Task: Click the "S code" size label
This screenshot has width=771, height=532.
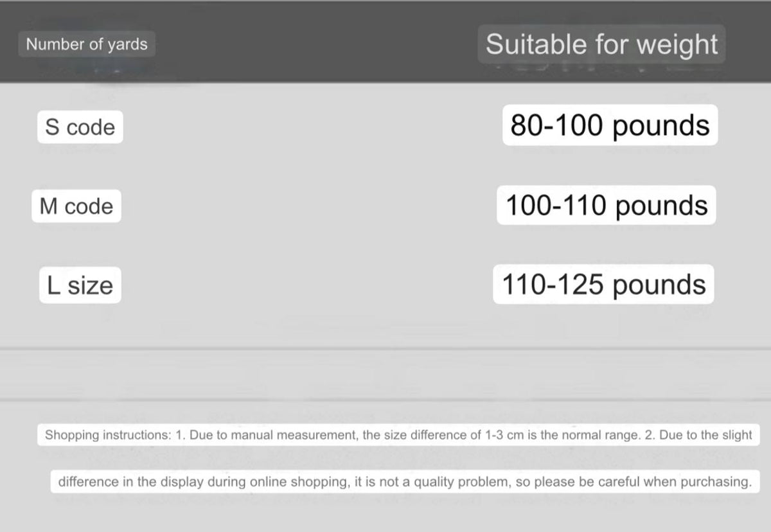Action: point(80,127)
